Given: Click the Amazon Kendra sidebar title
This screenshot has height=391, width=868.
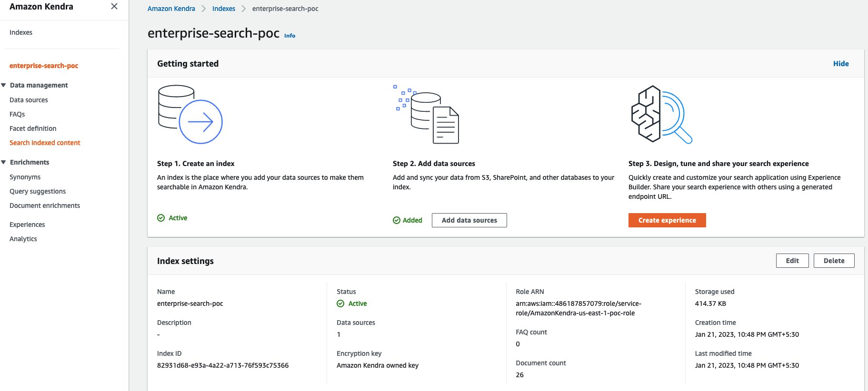Looking at the screenshot, I should [41, 7].
